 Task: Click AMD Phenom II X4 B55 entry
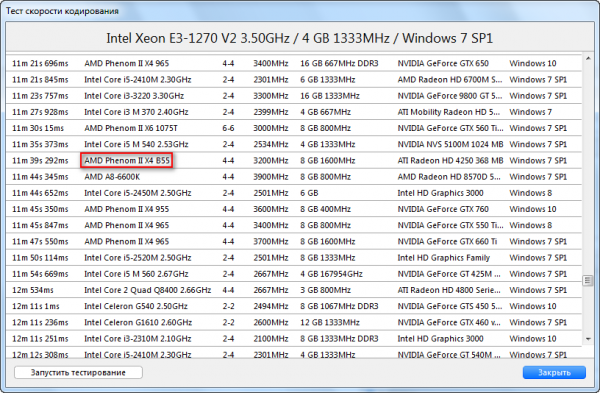tap(127, 160)
